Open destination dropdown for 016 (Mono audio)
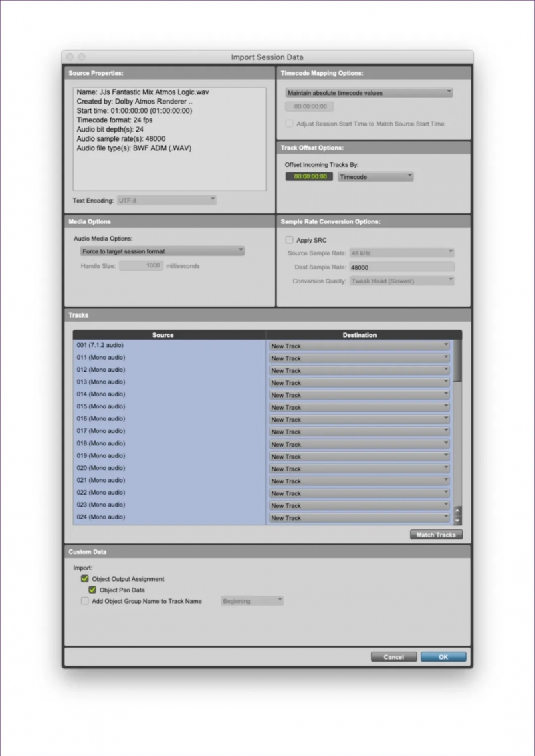Screen dimensions: 535x756 coord(359,420)
